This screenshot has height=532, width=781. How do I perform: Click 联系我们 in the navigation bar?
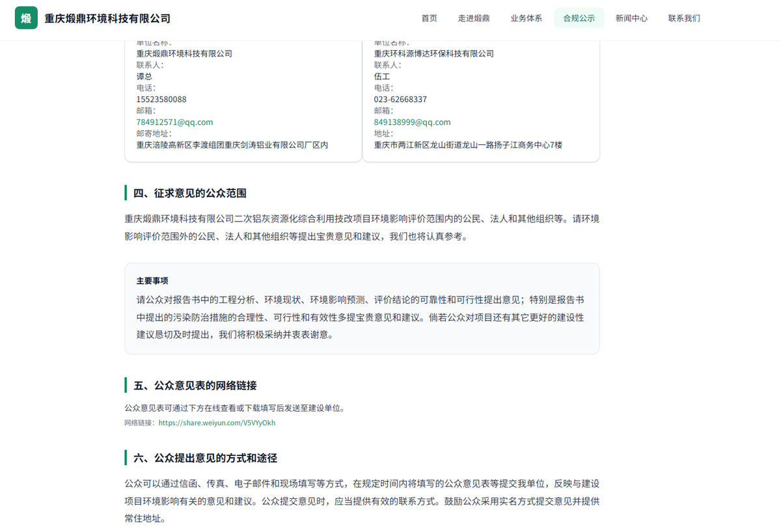point(684,18)
